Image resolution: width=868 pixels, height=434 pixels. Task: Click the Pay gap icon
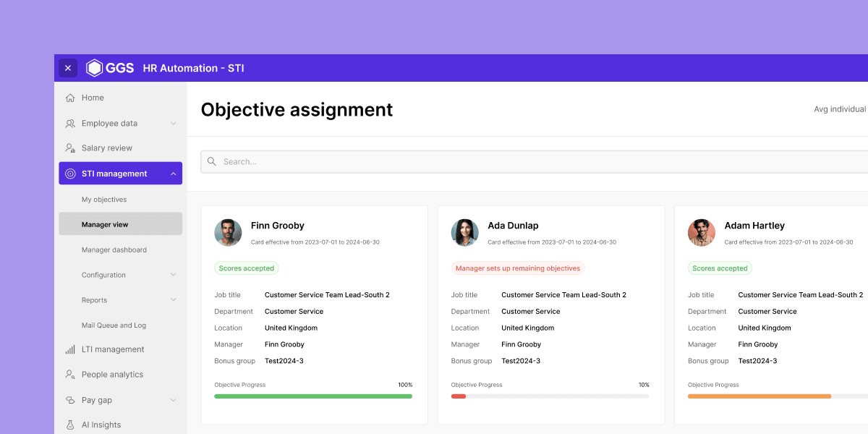70,400
